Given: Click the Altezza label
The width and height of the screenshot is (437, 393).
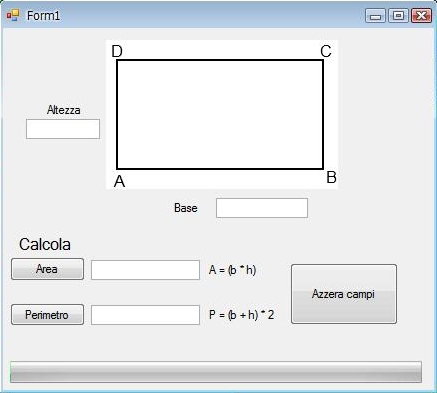Looking at the screenshot, I should point(63,110).
